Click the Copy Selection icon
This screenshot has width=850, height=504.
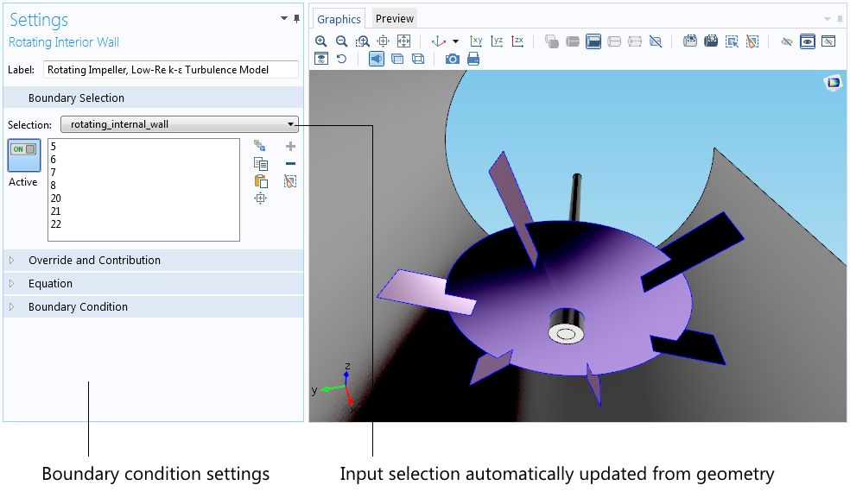click(261, 163)
